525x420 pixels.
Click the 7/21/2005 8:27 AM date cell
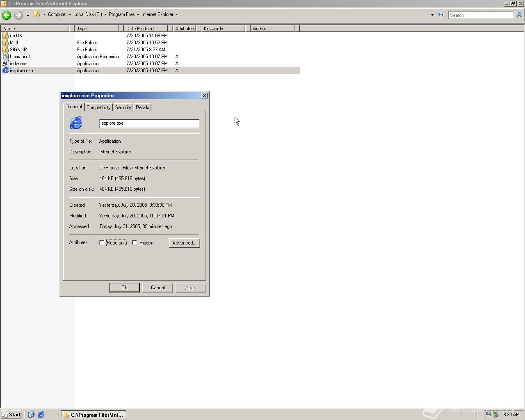pyautogui.click(x=146, y=50)
